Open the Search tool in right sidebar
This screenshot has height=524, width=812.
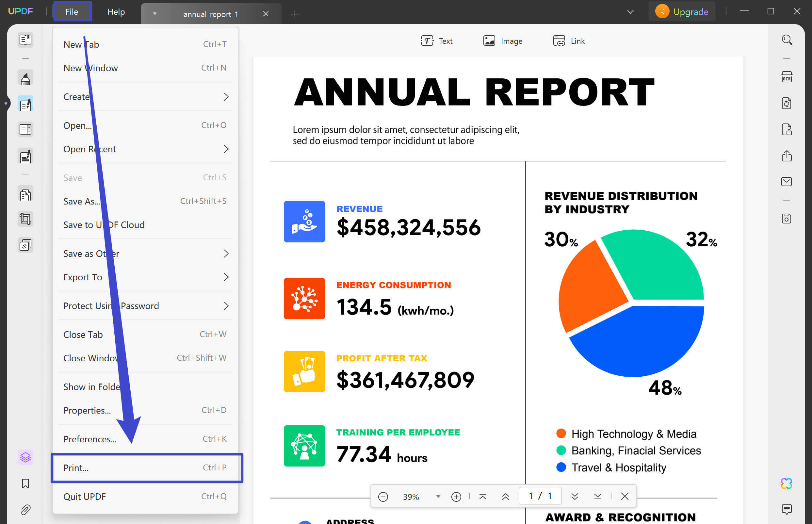pyautogui.click(x=787, y=40)
